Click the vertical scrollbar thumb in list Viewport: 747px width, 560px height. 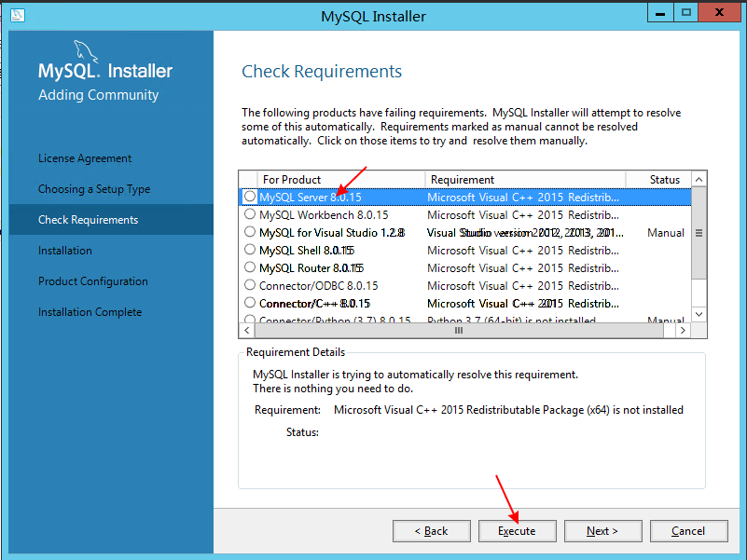[x=699, y=233]
